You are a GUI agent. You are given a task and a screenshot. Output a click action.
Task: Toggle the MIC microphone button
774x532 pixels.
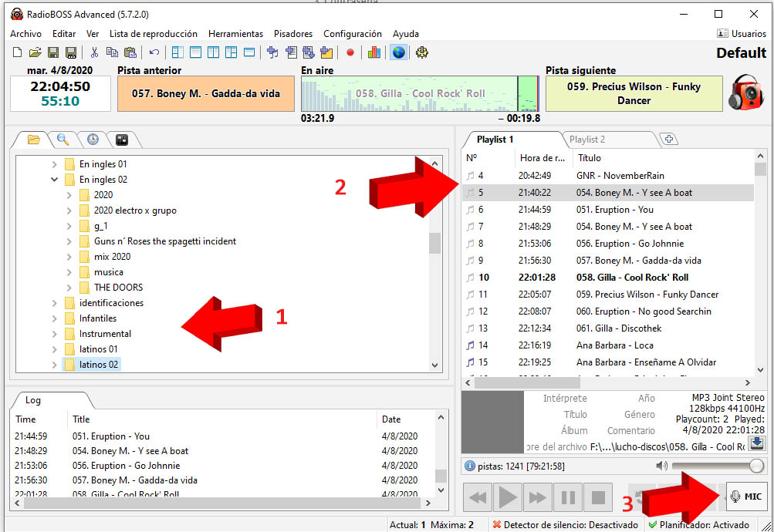point(746,497)
